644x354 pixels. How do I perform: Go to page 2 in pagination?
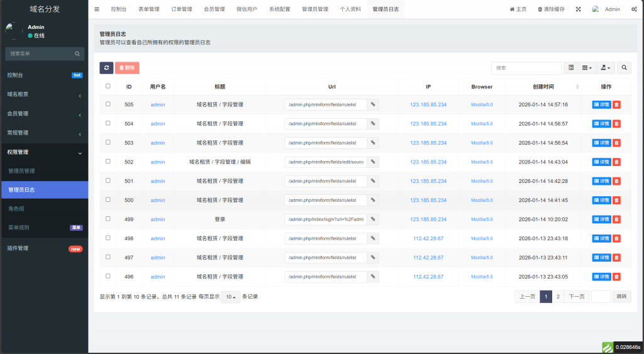pyautogui.click(x=558, y=297)
